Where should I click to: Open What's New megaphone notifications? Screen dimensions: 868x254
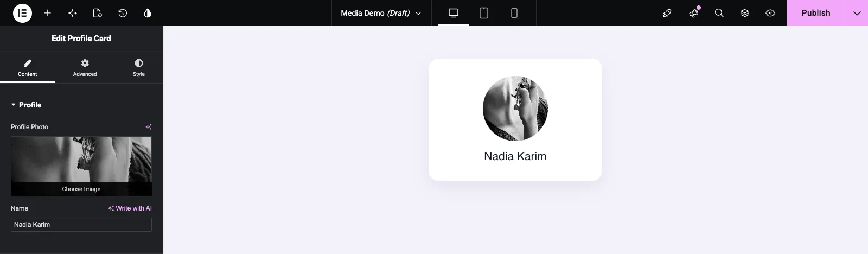693,13
